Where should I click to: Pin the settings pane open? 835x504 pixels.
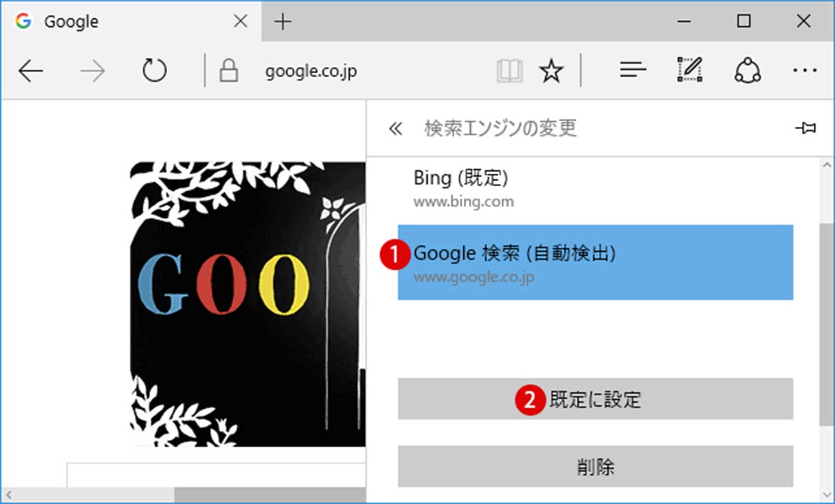pyautogui.click(x=805, y=128)
